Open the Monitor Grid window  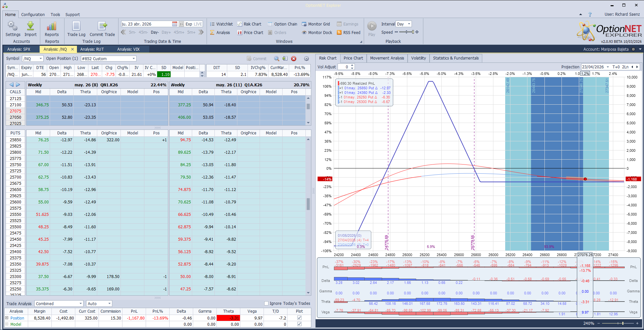pos(316,24)
